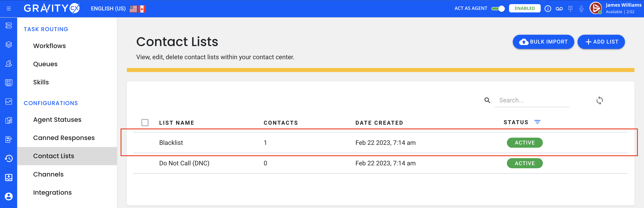This screenshot has height=208, width=644.
Task: Open the history clock sidebar icon
Action: tap(9, 159)
